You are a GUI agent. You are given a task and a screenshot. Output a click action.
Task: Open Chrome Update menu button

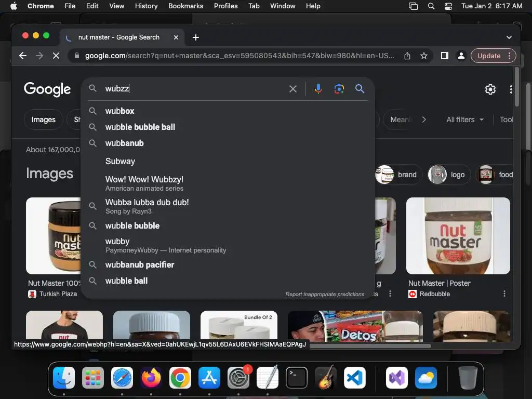(x=494, y=56)
